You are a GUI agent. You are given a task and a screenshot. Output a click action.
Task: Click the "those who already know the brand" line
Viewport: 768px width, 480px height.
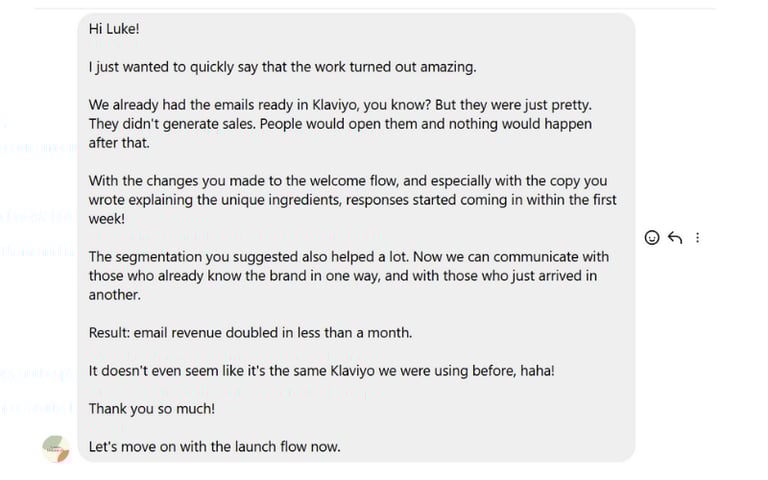coord(342,276)
